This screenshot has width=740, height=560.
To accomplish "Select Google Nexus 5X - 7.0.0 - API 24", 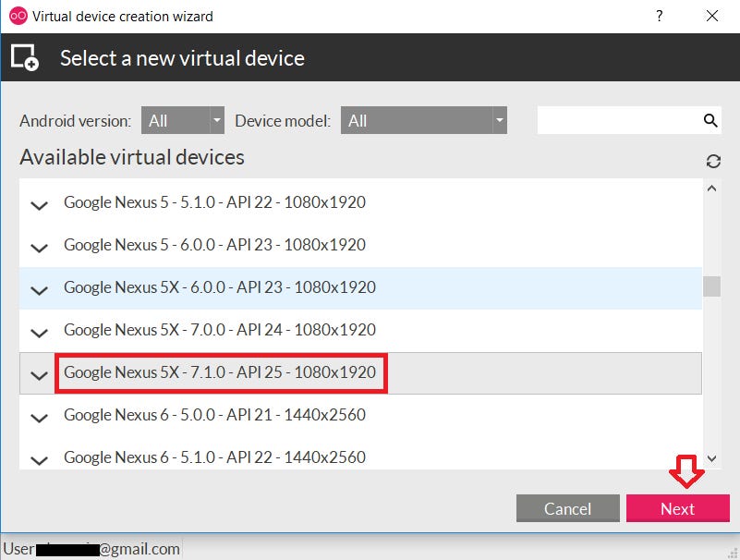I will pyautogui.click(x=360, y=330).
